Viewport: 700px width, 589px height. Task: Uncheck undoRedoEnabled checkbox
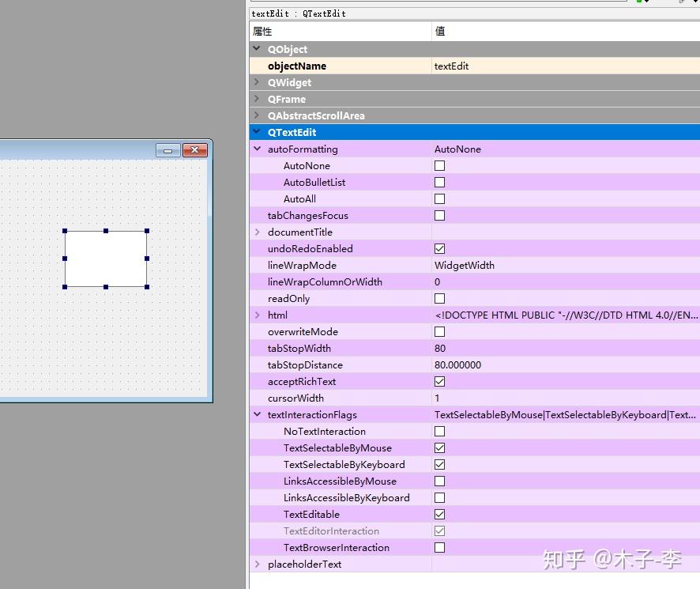pos(440,248)
